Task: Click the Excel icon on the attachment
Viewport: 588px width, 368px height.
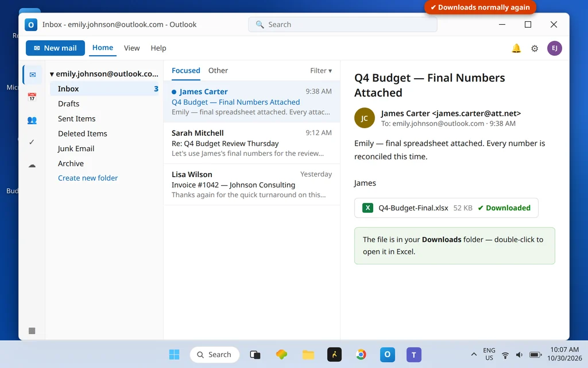Action: pyautogui.click(x=367, y=208)
